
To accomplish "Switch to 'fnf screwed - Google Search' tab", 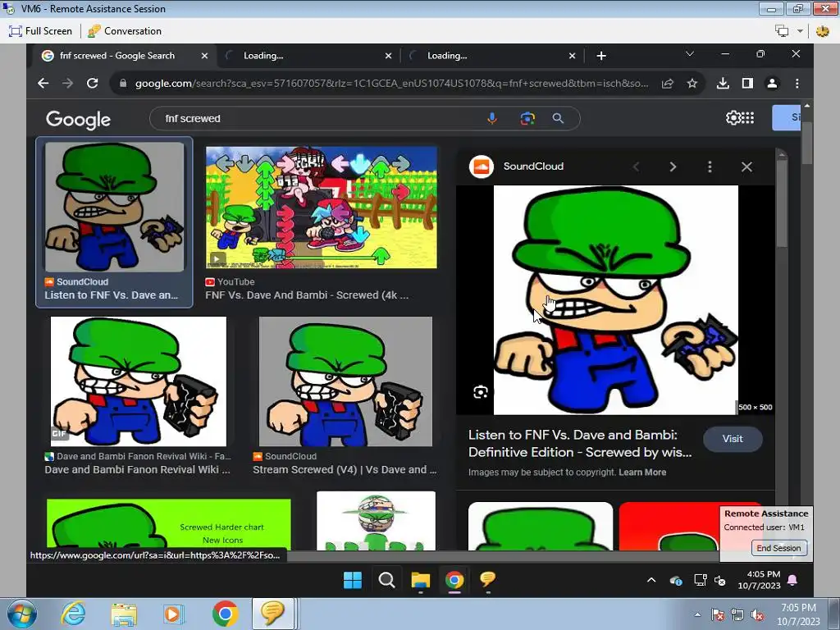I will 116,56.
